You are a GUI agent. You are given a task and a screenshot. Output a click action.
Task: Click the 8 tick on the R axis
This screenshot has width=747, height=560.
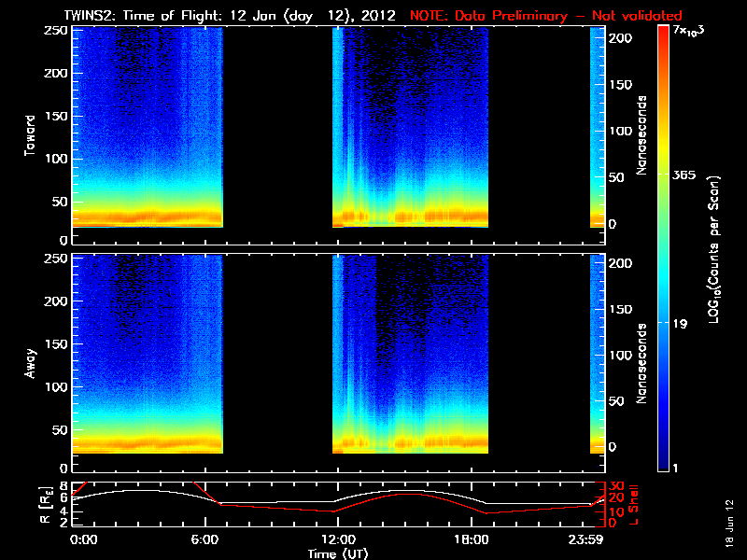coord(65,485)
